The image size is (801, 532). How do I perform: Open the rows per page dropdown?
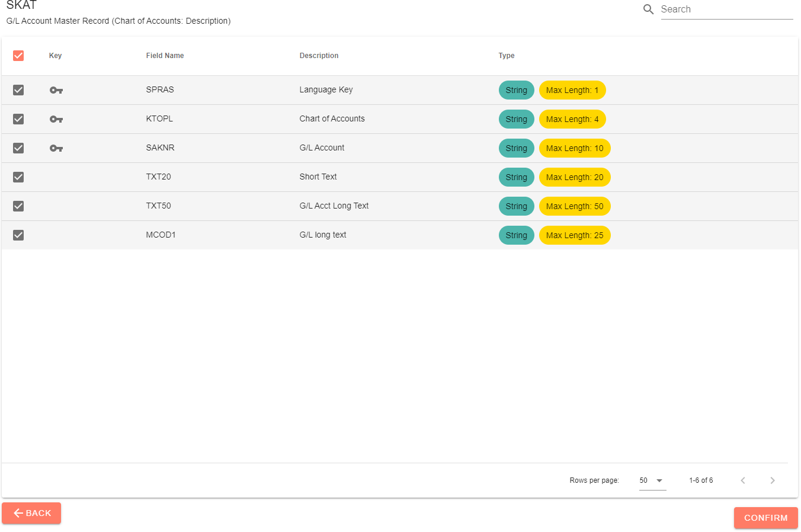click(652, 480)
